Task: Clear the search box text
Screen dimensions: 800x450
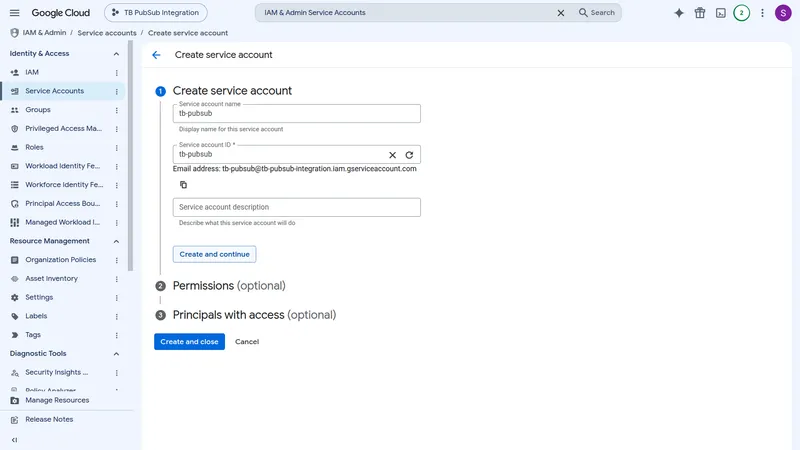Action: (561, 13)
